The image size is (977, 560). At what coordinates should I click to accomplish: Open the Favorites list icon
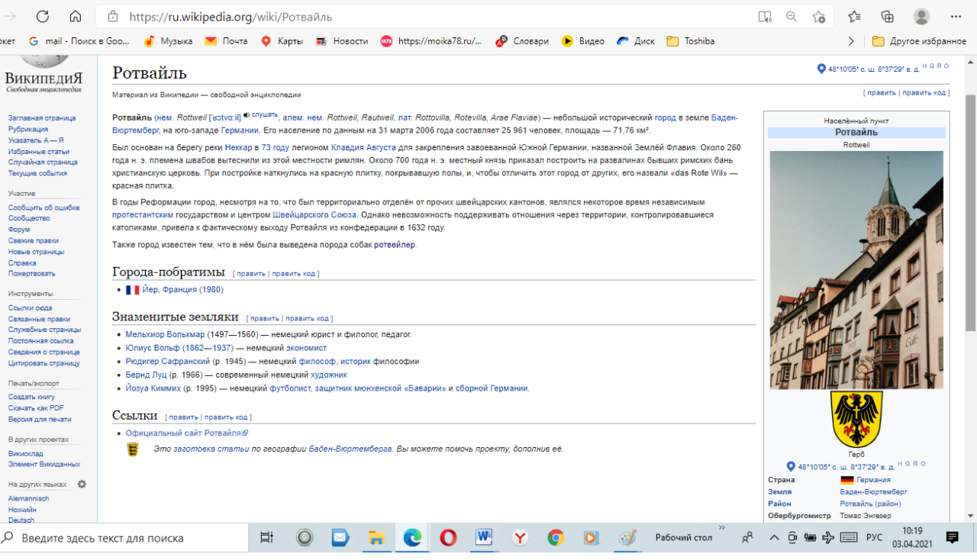pyautogui.click(x=854, y=17)
